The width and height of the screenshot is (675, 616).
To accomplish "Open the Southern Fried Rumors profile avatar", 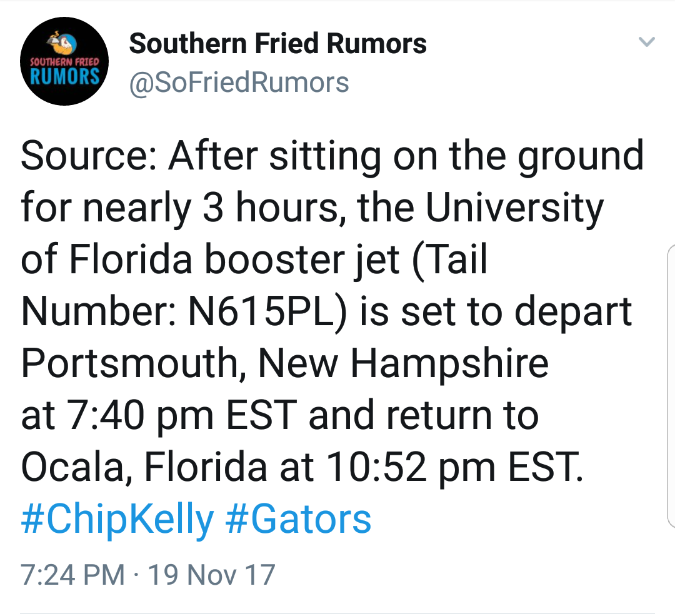I will tap(65, 61).
